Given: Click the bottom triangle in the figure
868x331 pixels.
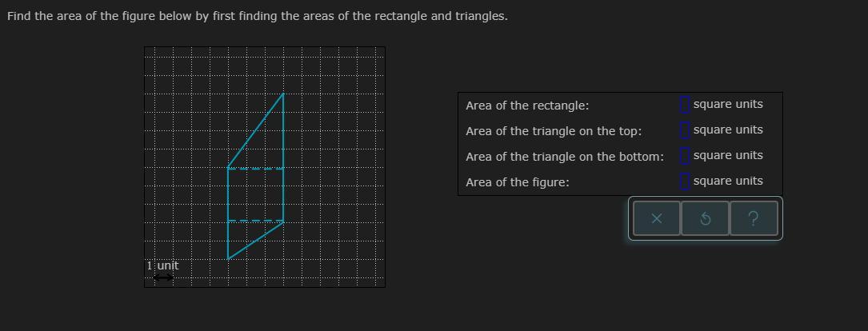Looking at the screenshot, I should (246, 237).
